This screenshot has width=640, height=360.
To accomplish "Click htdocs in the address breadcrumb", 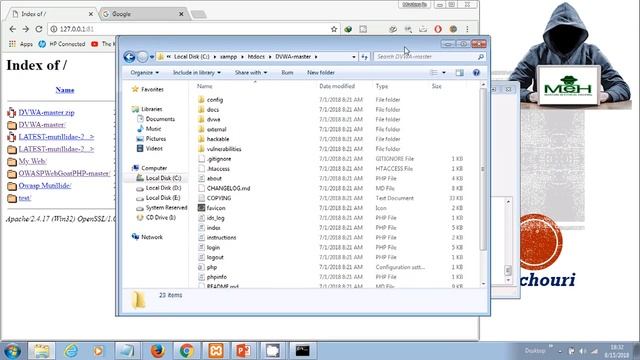I will point(256,57).
